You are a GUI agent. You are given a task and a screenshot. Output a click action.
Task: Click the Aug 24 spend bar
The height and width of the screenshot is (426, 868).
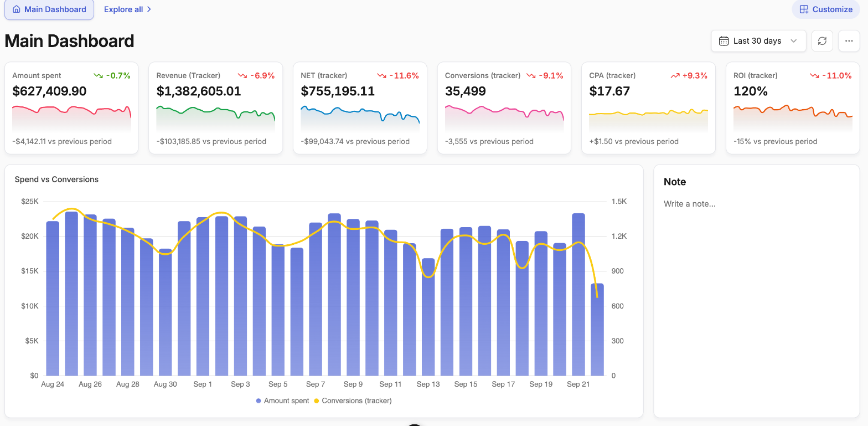click(53, 299)
